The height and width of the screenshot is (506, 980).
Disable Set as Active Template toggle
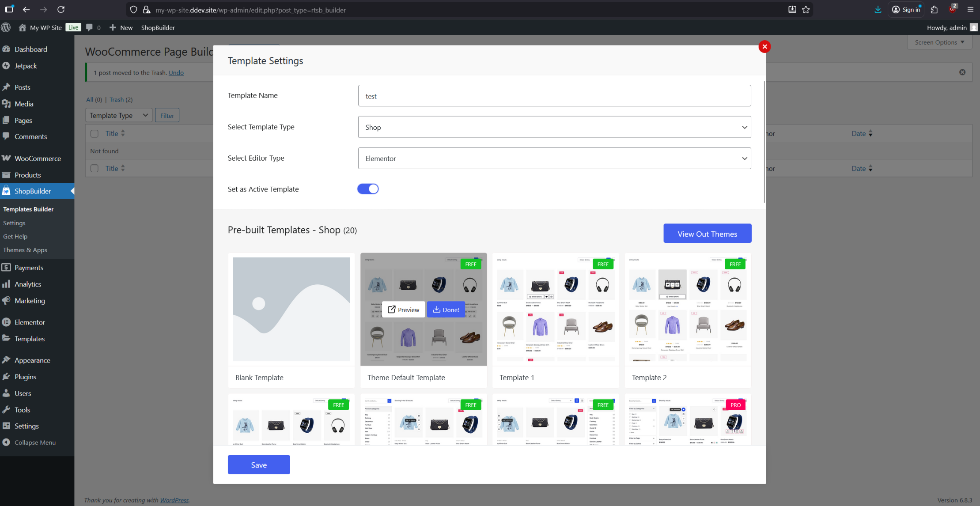click(368, 189)
